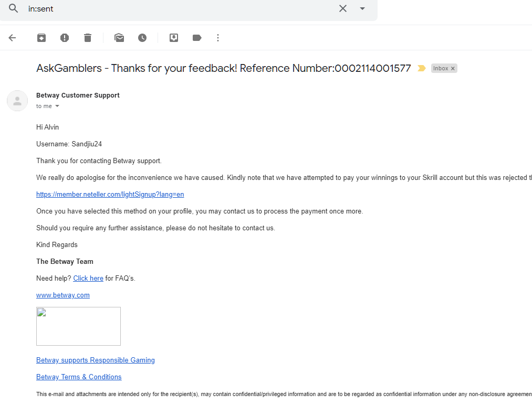This screenshot has width=532, height=416.
Task: Report this email as spam
Action: click(x=65, y=38)
